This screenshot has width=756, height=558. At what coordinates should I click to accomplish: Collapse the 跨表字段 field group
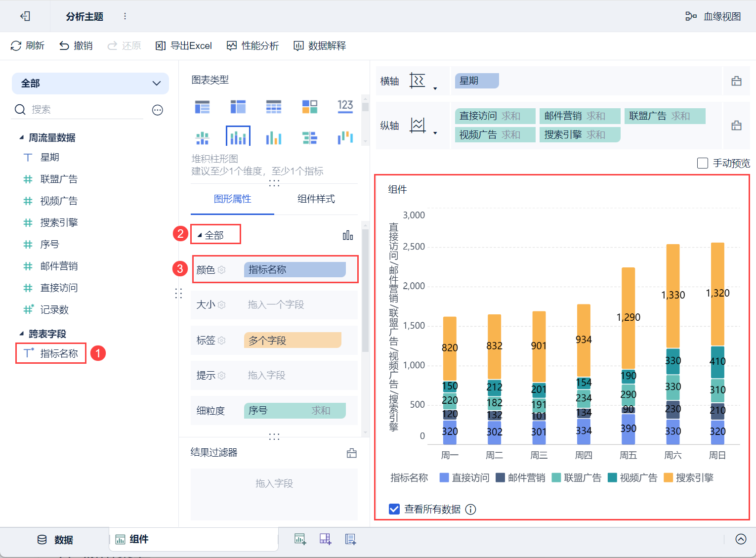click(22, 334)
